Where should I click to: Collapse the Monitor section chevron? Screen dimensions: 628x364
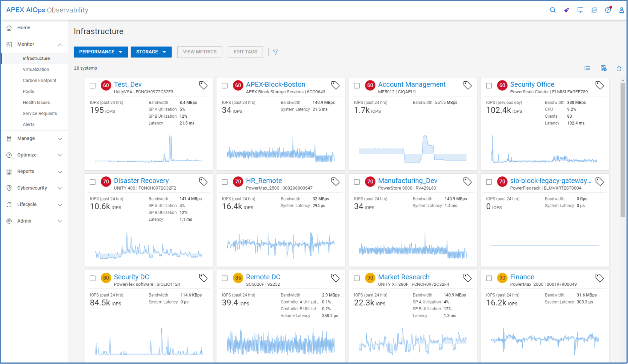[60, 44]
